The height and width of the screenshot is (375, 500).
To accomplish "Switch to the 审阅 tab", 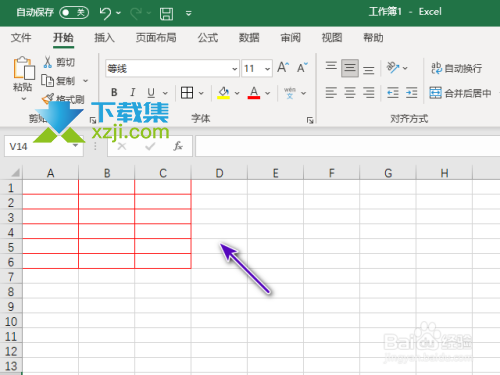I will click(x=290, y=38).
